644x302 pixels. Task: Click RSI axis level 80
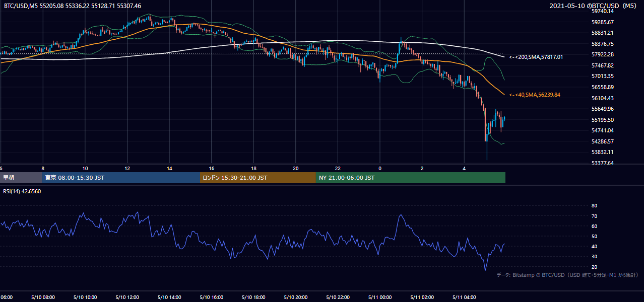(x=594, y=206)
